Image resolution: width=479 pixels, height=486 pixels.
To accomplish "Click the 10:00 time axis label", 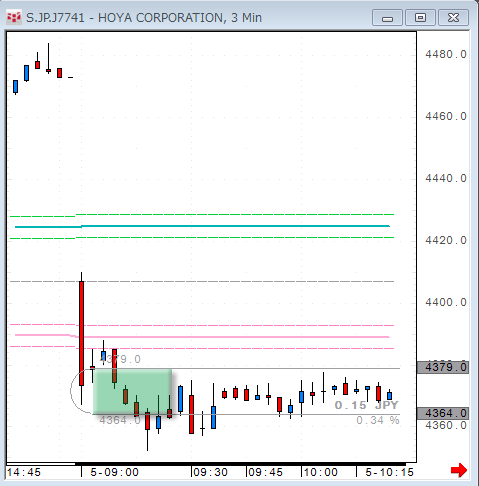I will 321,472.
